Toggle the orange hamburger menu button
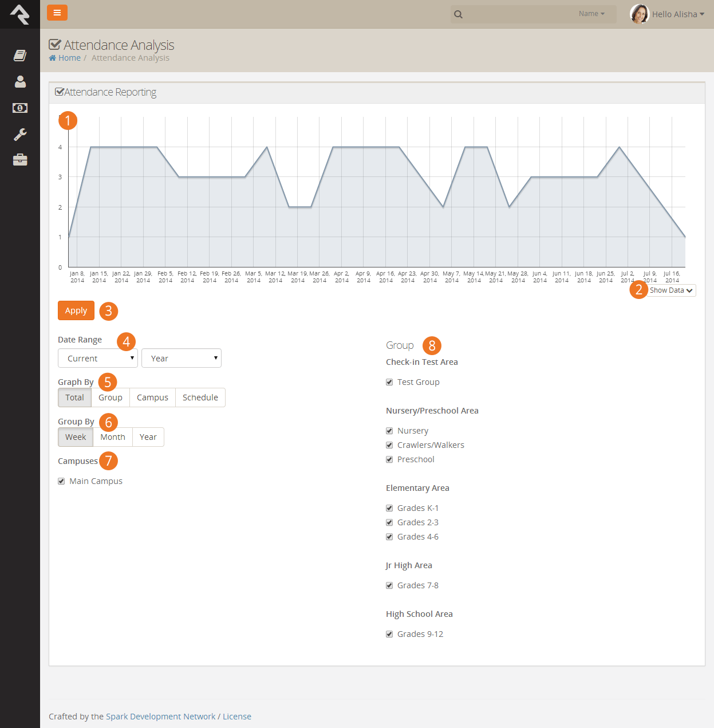 (x=57, y=13)
